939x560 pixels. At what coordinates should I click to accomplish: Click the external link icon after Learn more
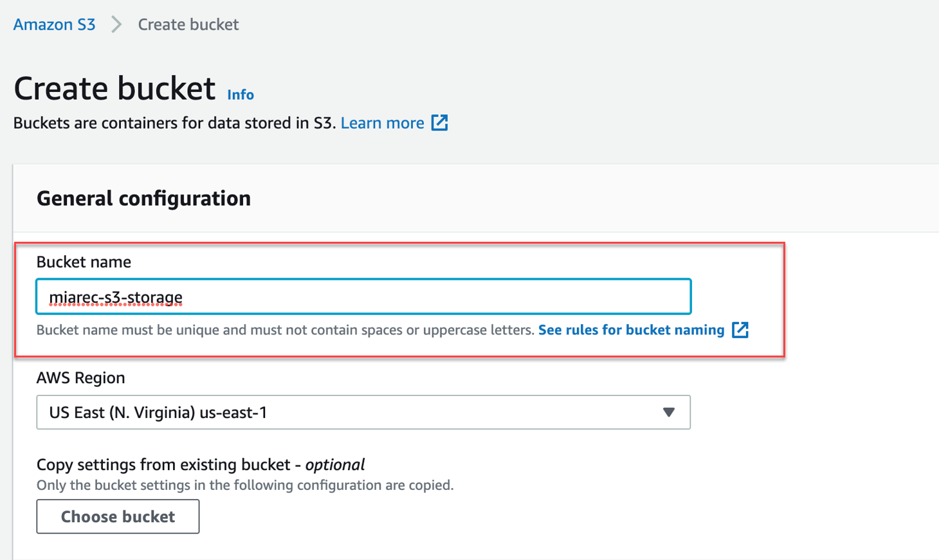pyautogui.click(x=439, y=122)
